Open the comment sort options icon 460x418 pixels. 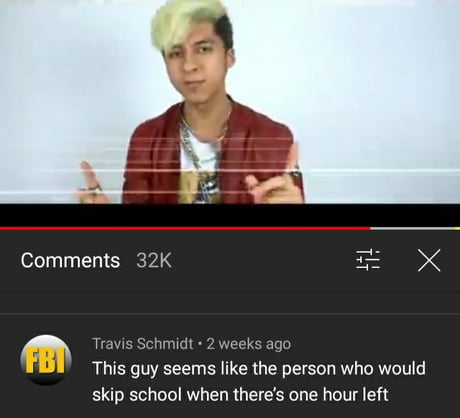[368, 260]
